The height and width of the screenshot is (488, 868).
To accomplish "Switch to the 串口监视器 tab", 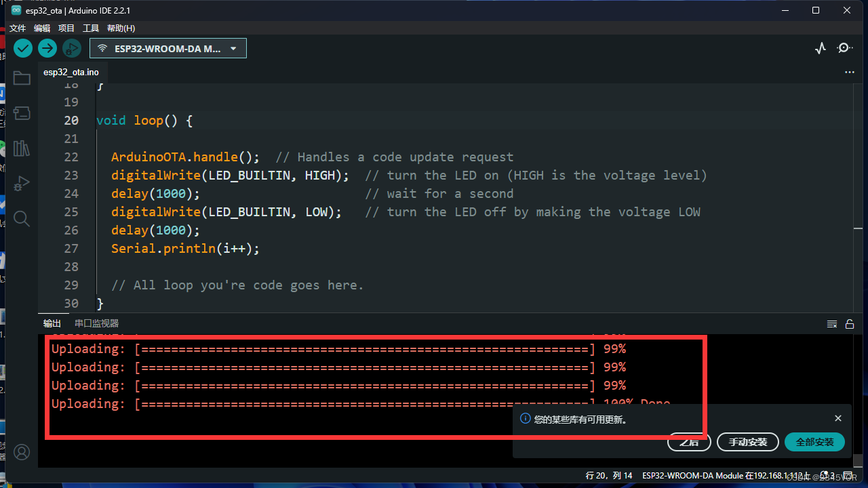I will click(96, 323).
